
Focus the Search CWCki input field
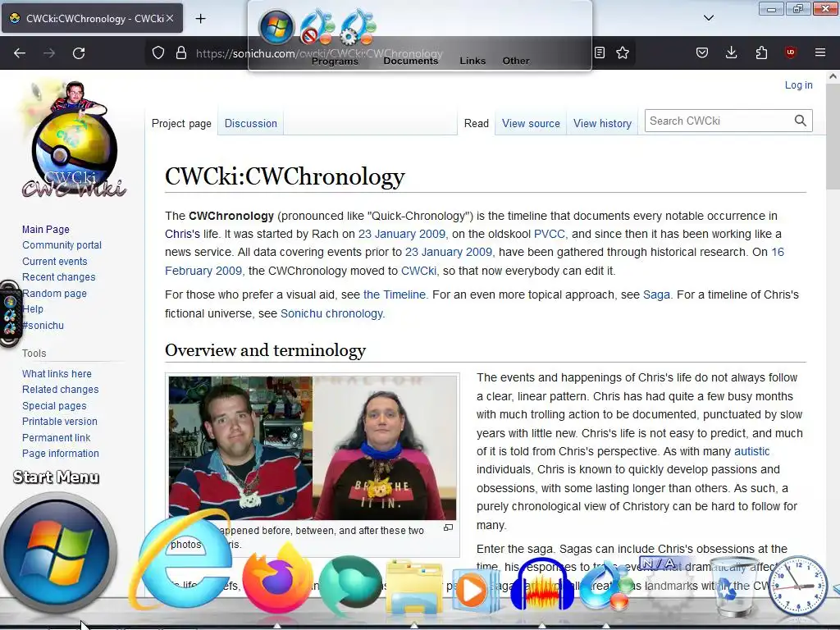point(718,121)
